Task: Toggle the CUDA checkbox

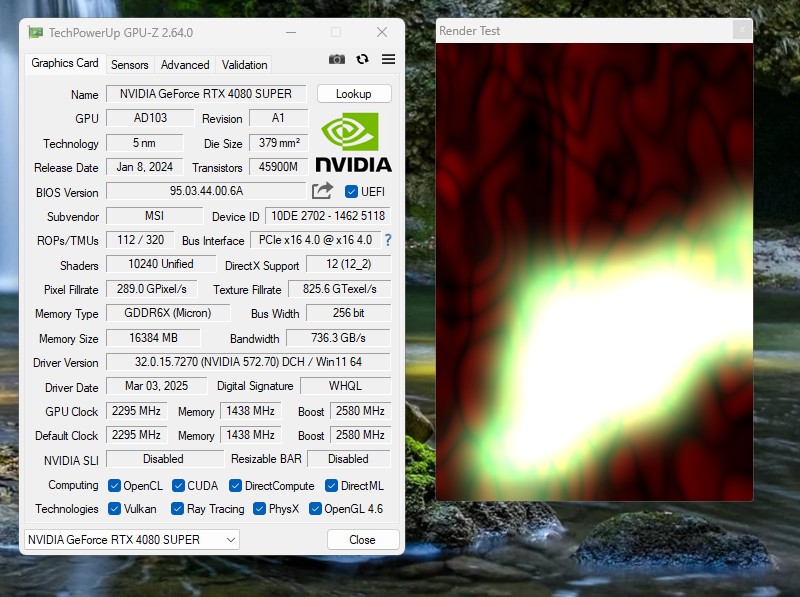Action: (x=178, y=486)
